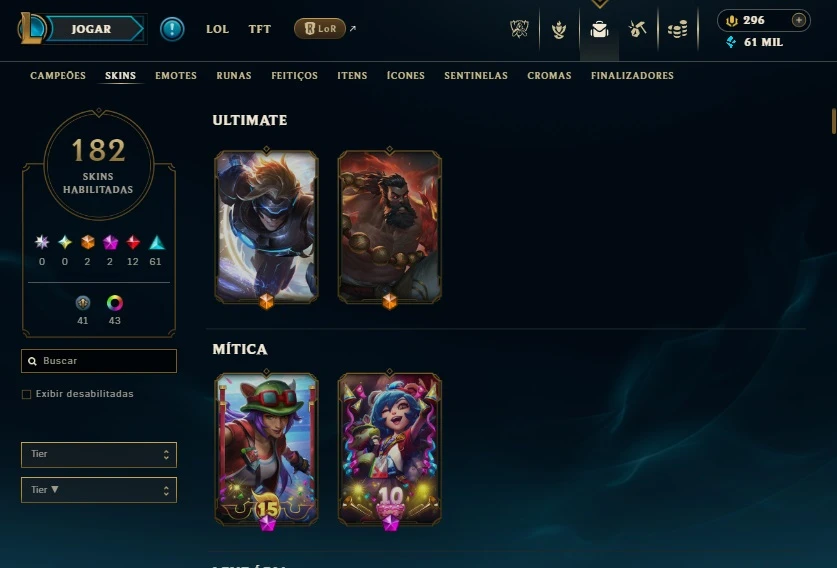This screenshot has width=837, height=568.
Task: Open the Clash trophy icon
Action: point(519,29)
